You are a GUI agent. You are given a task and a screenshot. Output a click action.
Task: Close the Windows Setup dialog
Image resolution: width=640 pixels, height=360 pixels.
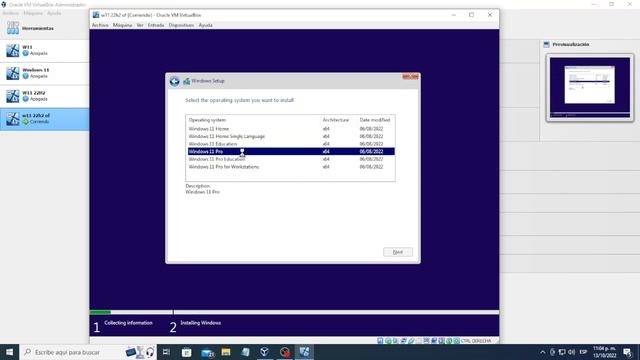410,76
